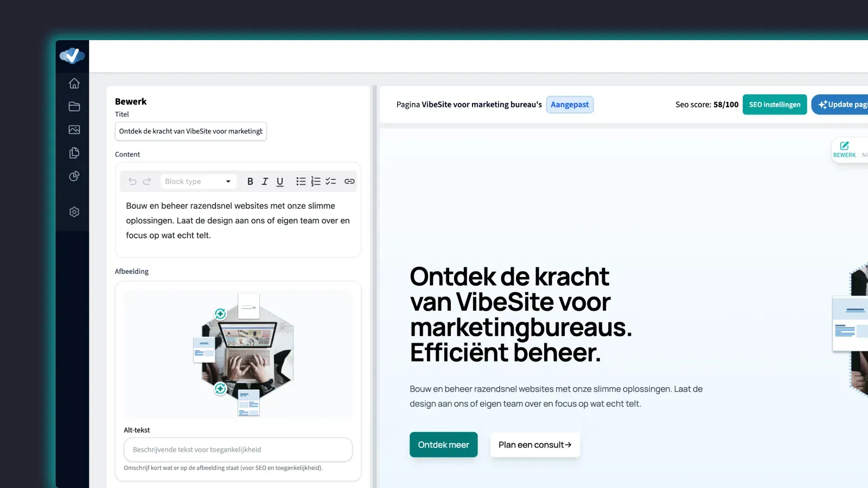868x488 pixels.
Task: Click the Ontdek meer button
Action: point(443,445)
